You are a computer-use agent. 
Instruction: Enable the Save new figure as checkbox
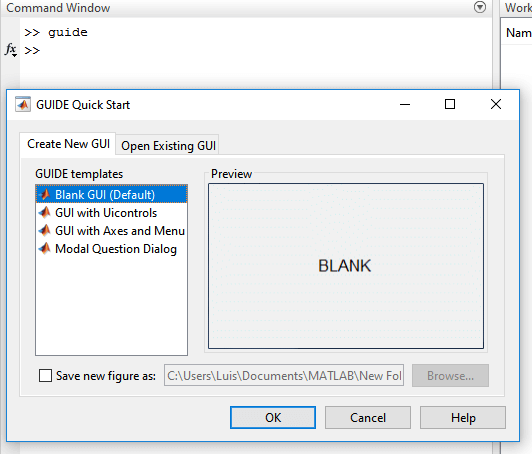click(x=45, y=376)
